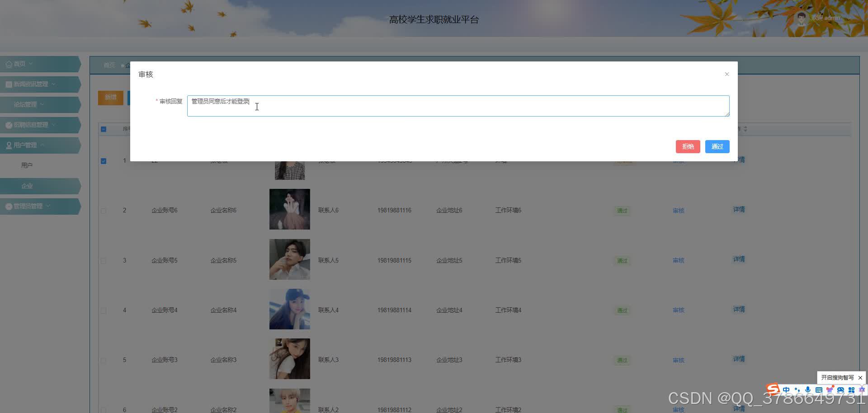
Task: Click 首页 in the breadcrumb
Action: tap(109, 65)
